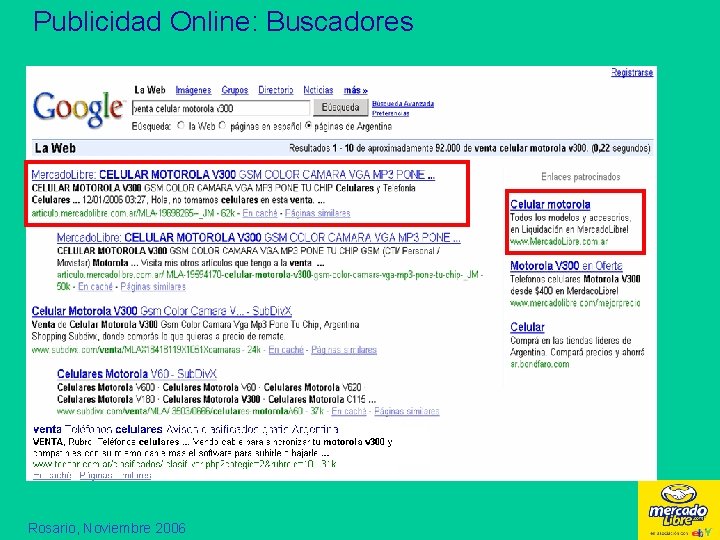Image resolution: width=720 pixels, height=540 pixels.
Task: Open 'En caché' of SubDivX V300 result
Action: [286, 350]
